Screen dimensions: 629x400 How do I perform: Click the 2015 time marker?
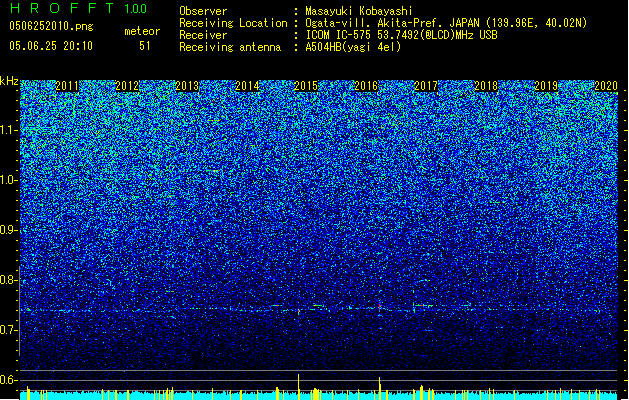click(306, 86)
